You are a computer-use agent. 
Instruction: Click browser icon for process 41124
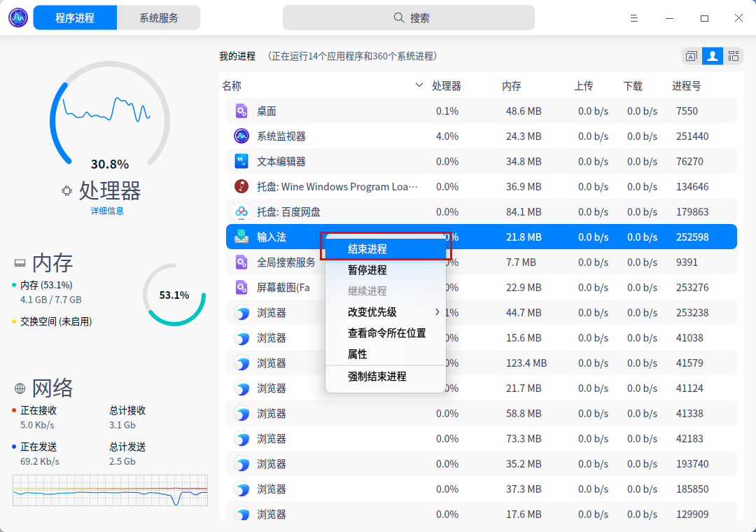click(241, 388)
